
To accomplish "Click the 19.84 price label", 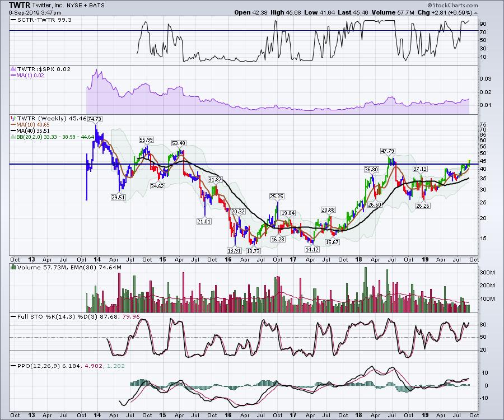I will tap(288, 213).
